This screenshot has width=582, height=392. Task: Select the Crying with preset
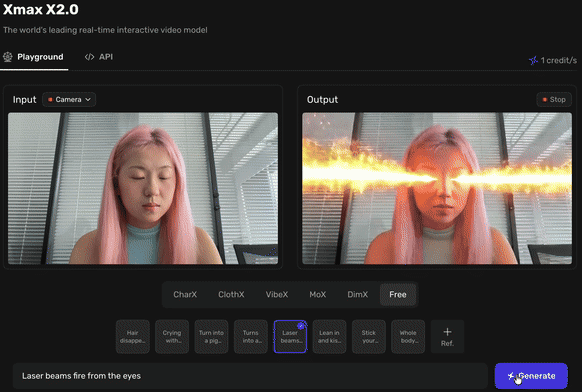(x=172, y=337)
